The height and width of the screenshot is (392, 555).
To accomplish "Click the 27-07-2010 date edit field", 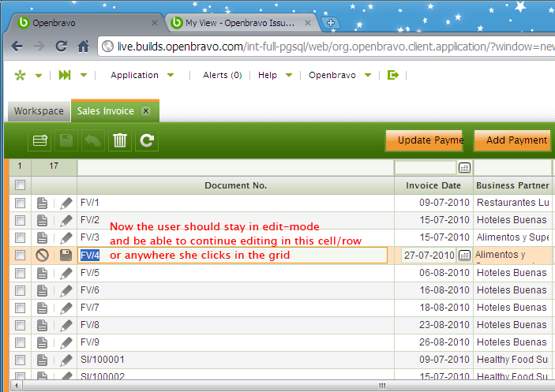I will (429, 256).
